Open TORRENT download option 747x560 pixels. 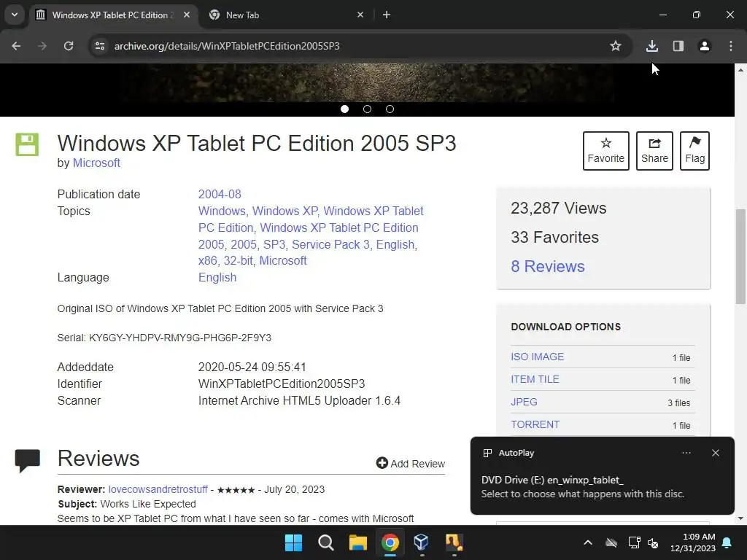(535, 424)
